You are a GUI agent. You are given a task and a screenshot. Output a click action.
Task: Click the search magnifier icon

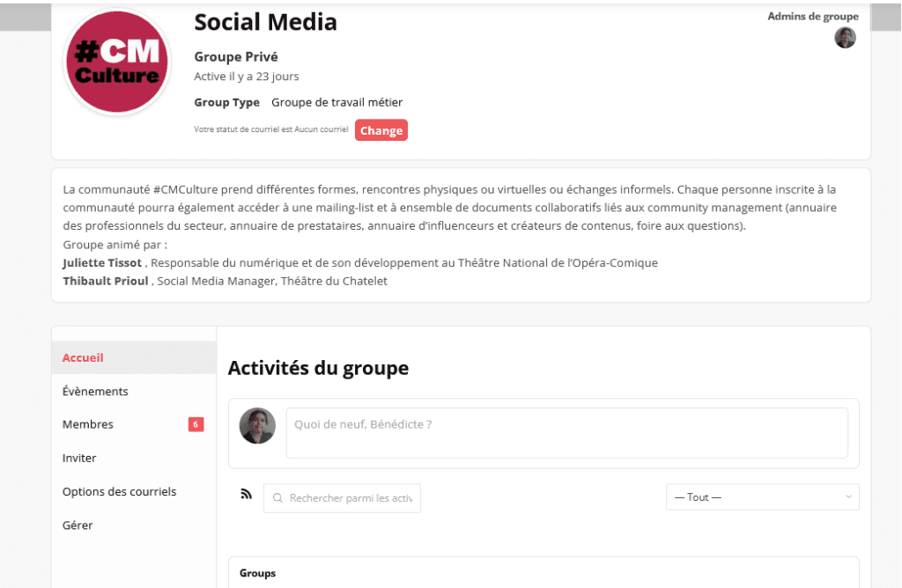pos(278,498)
